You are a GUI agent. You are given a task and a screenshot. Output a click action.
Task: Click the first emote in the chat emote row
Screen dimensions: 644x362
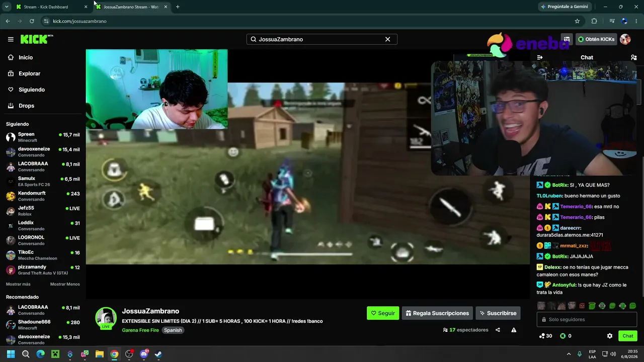[541, 306]
